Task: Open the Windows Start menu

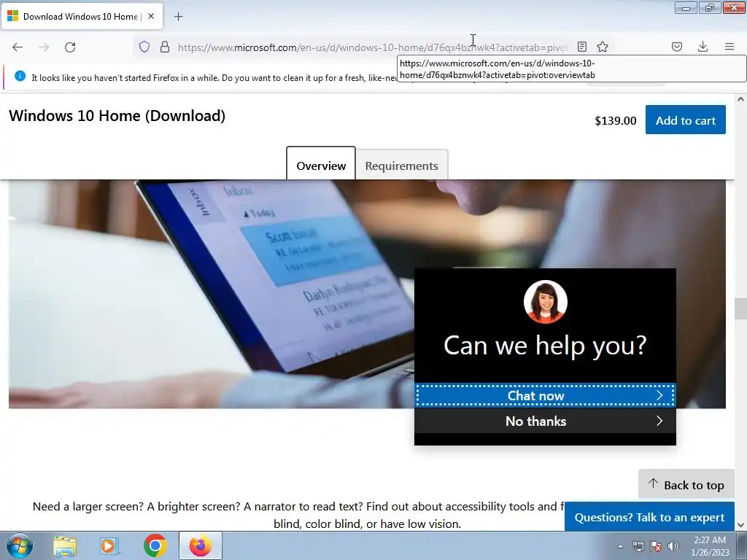Action: 20,545
